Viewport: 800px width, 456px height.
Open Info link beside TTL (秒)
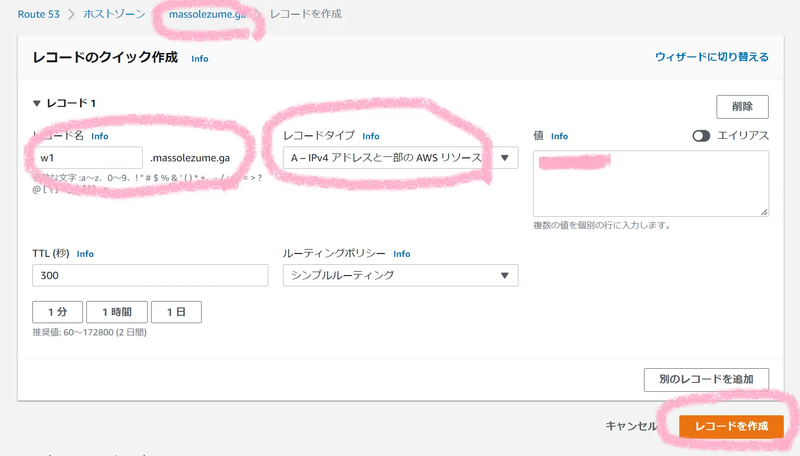85,254
